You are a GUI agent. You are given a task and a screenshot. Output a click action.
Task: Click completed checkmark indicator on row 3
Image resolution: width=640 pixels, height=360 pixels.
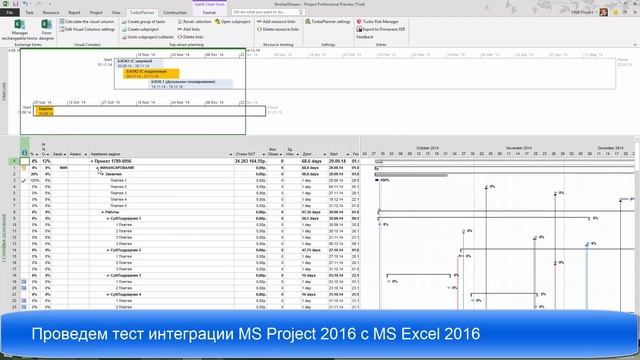[24, 180]
